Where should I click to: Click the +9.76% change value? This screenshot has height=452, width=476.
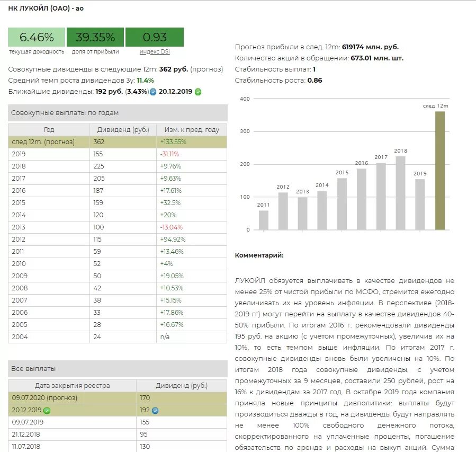click(x=170, y=166)
